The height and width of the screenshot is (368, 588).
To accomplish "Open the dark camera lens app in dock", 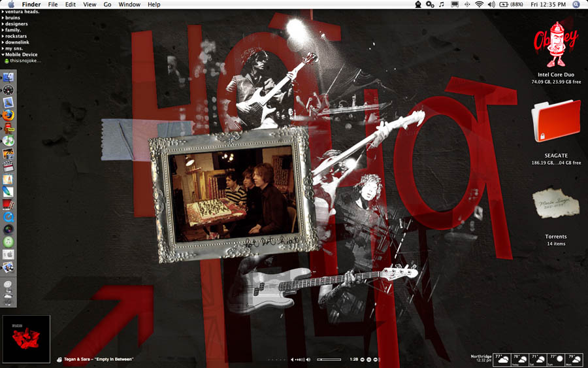I will (x=8, y=229).
